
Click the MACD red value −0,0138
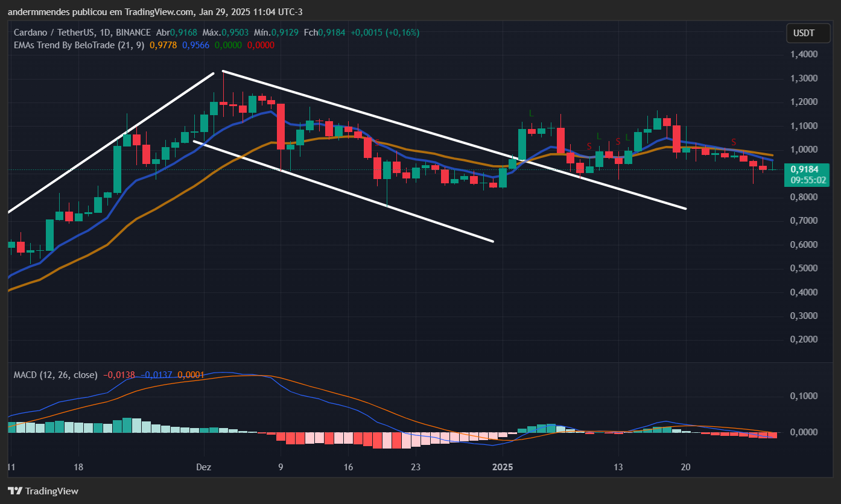click(120, 374)
